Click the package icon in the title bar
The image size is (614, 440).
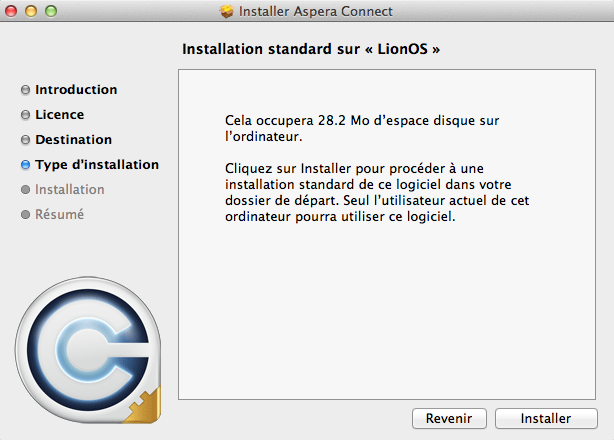pos(227,11)
